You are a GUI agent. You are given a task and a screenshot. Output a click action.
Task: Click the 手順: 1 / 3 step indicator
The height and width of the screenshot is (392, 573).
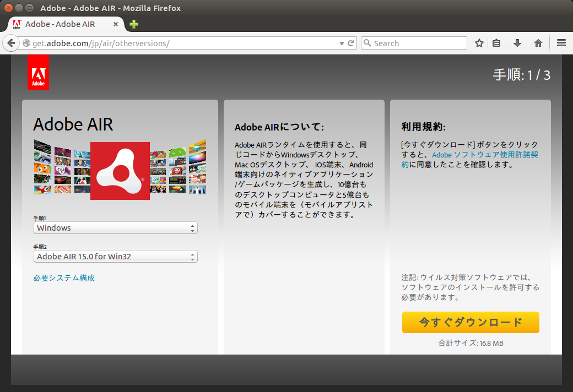(x=521, y=75)
